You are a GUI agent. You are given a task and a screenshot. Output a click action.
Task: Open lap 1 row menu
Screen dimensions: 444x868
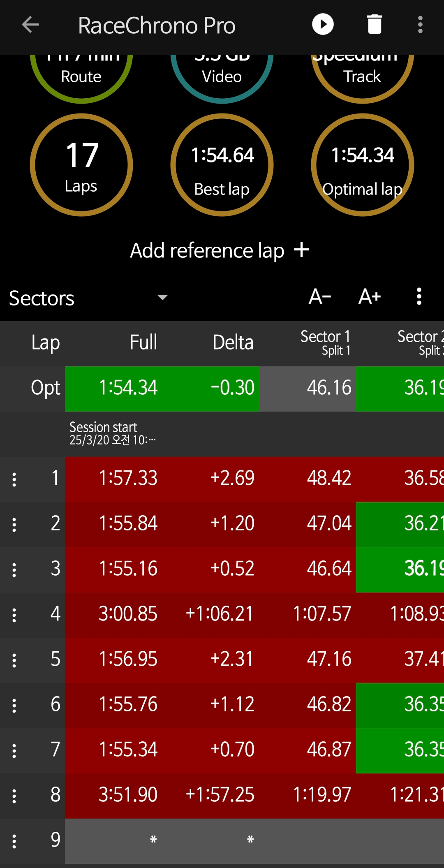[x=14, y=479]
